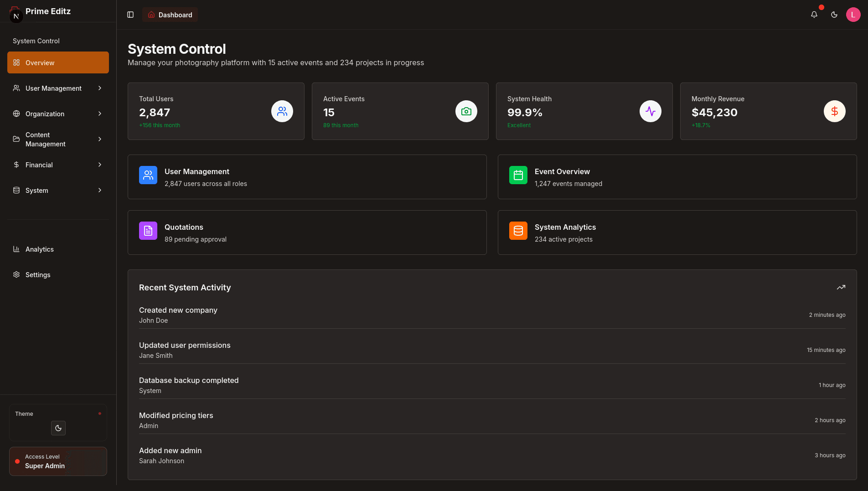Open Settings from the sidebar
The image size is (868, 491).
(x=38, y=274)
